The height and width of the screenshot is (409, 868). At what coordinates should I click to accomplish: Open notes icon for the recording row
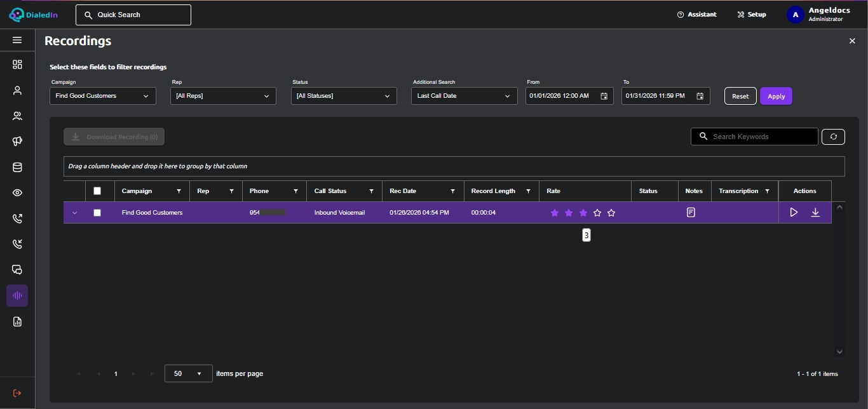click(x=691, y=213)
